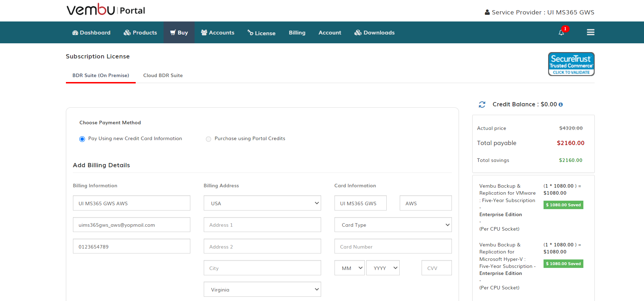Click the Total payable $2160.00 amount
The width and height of the screenshot is (644, 301).
click(570, 143)
